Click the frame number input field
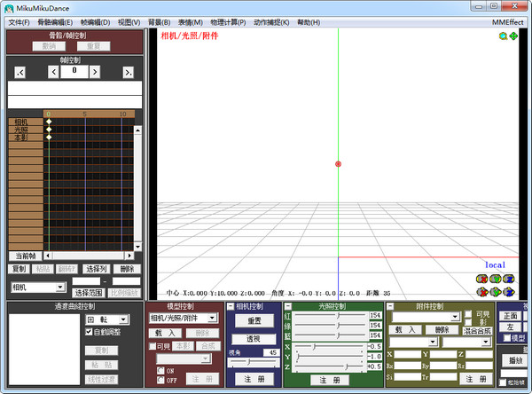532x394 pixels. pyautogui.click(x=74, y=70)
